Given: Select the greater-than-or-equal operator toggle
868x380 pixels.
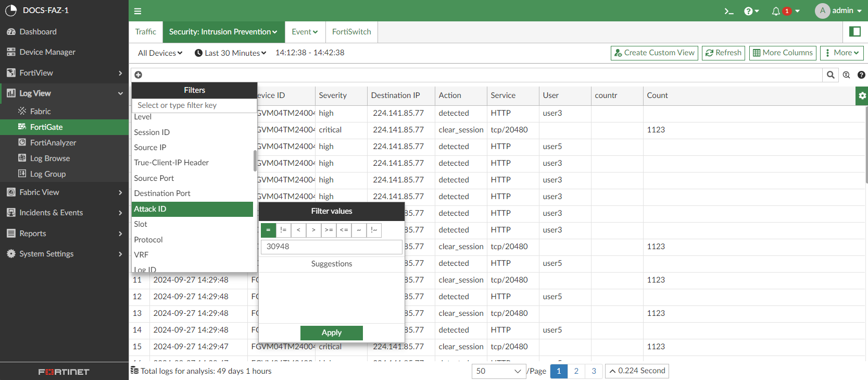Looking at the screenshot, I should (329, 230).
